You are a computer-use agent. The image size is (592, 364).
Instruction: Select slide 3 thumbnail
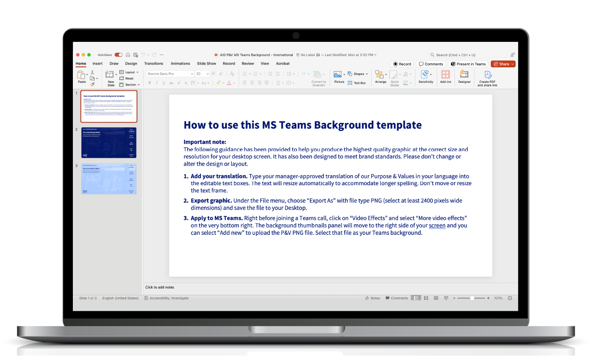click(x=108, y=178)
